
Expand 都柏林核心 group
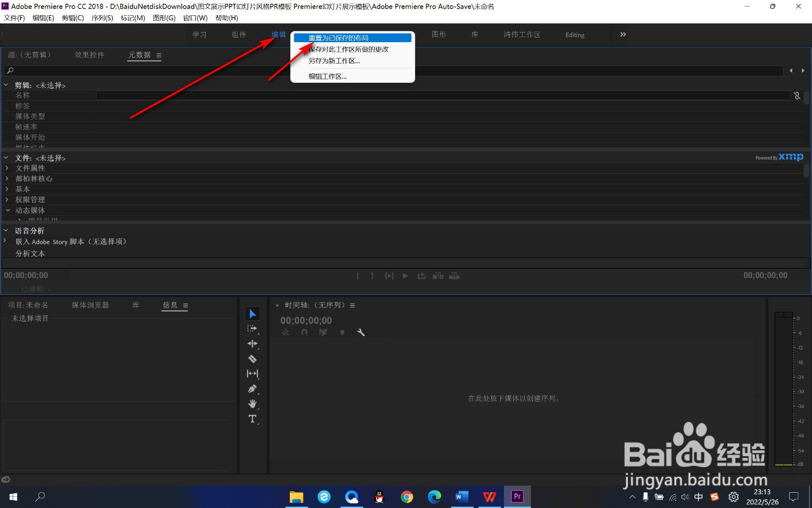pos(7,178)
